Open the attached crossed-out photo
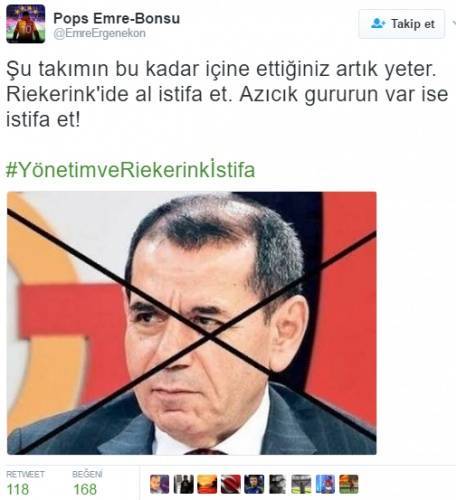Screen dimensions: 456x500 192,323
